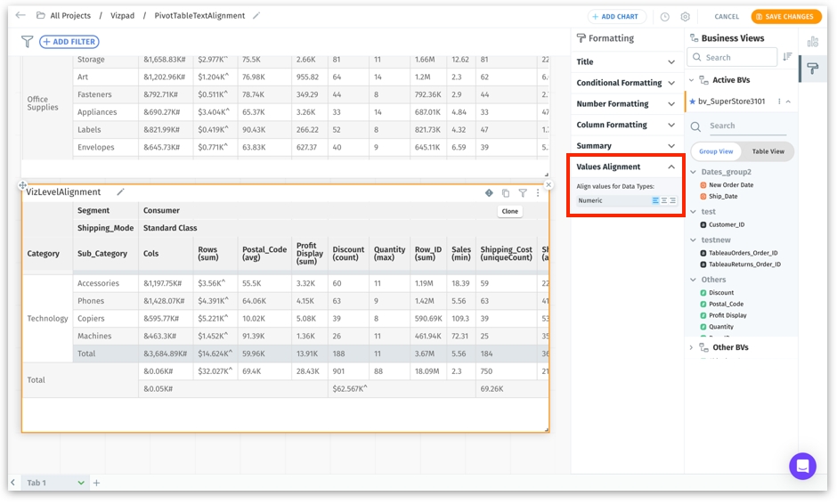
Task: Click the Add Filter button
Action: coord(69,42)
